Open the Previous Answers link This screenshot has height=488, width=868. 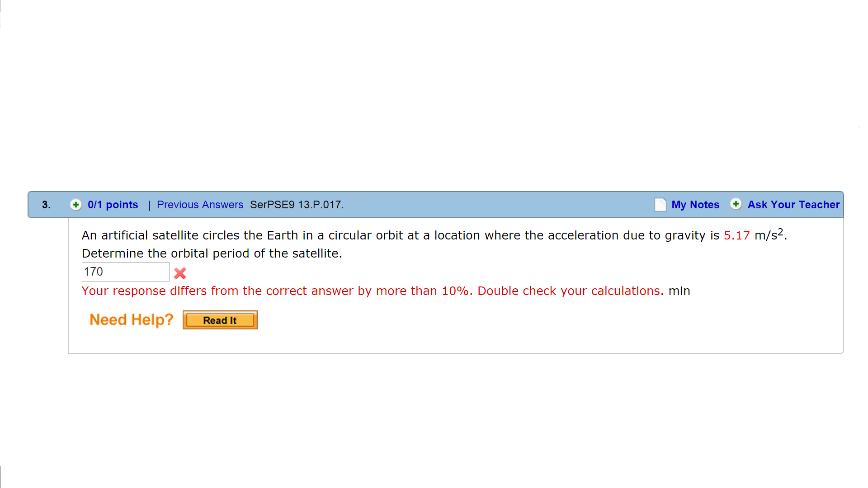tap(200, 205)
